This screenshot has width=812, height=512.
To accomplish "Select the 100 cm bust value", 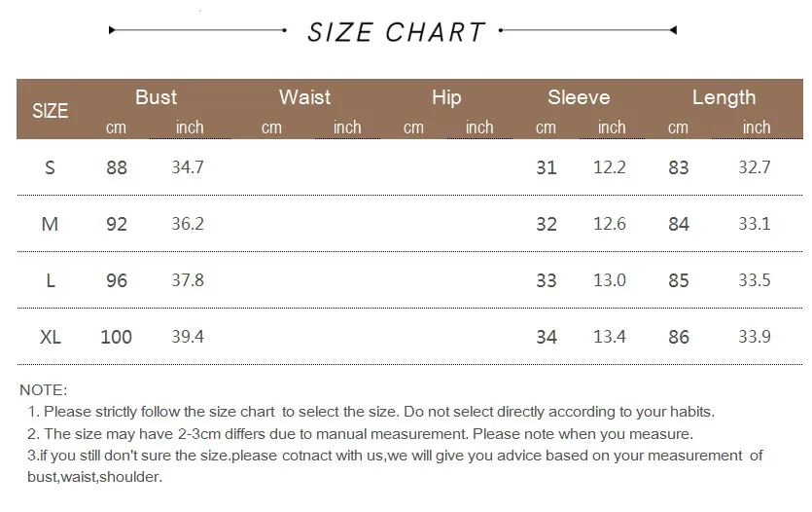I will (x=117, y=337).
